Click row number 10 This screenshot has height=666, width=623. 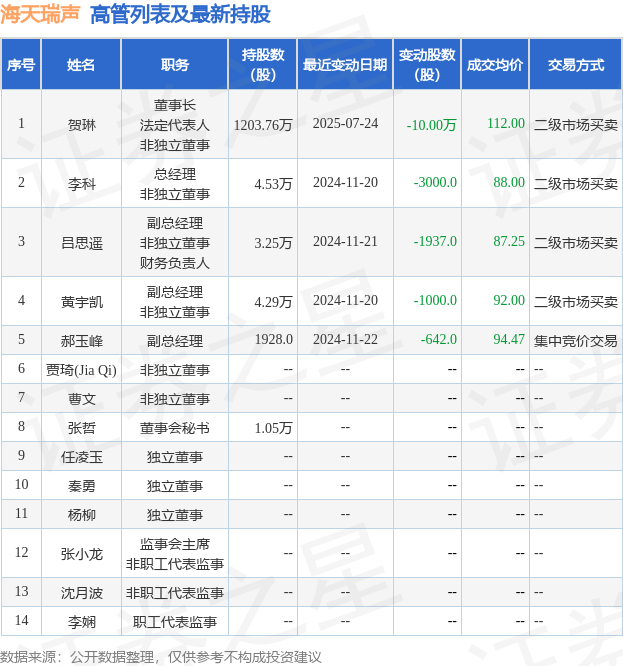pyautogui.click(x=21, y=484)
